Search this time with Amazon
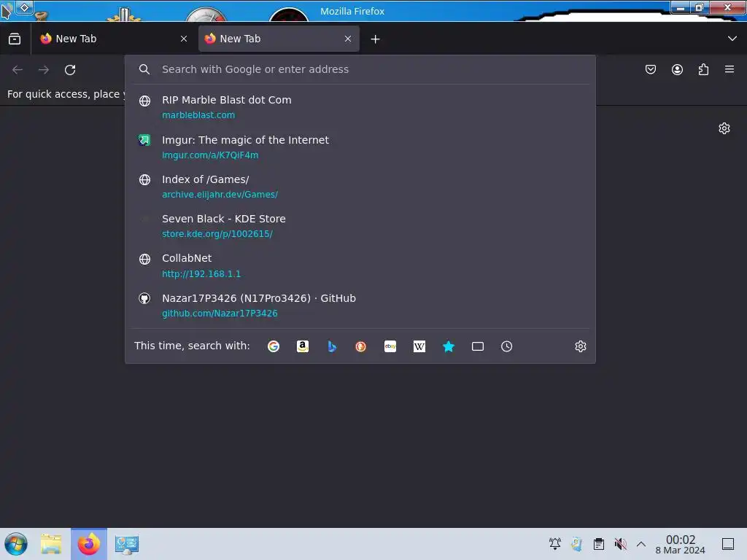Screen dimensions: 747x560 [x=303, y=346]
